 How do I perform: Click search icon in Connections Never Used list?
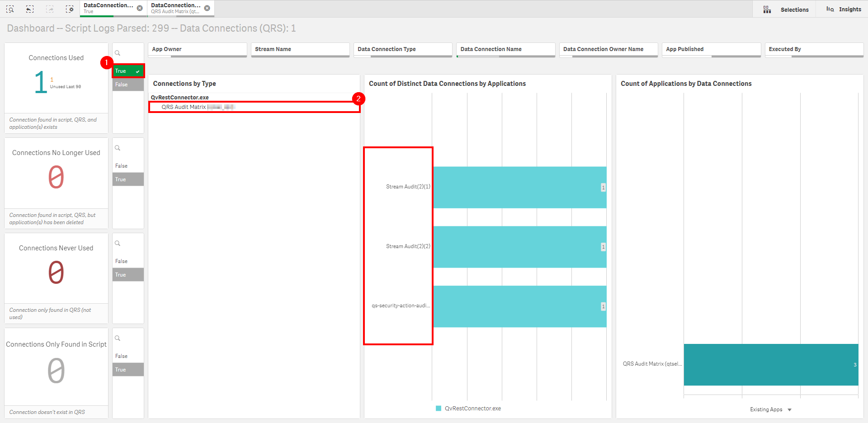coord(118,244)
